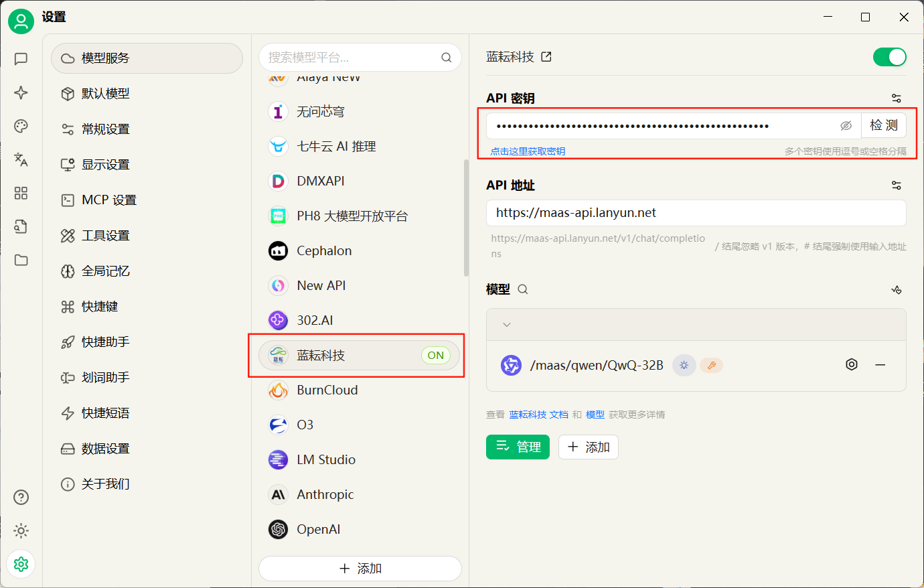This screenshot has height=588, width=924.
Task: Open 快捷键 in settings menu
Action: click(x=147, y=307)
